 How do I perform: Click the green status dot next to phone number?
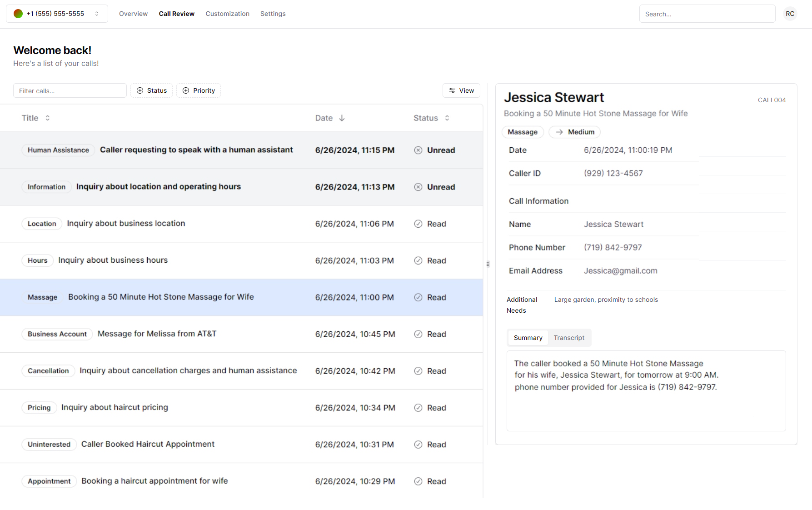(18, 14)
